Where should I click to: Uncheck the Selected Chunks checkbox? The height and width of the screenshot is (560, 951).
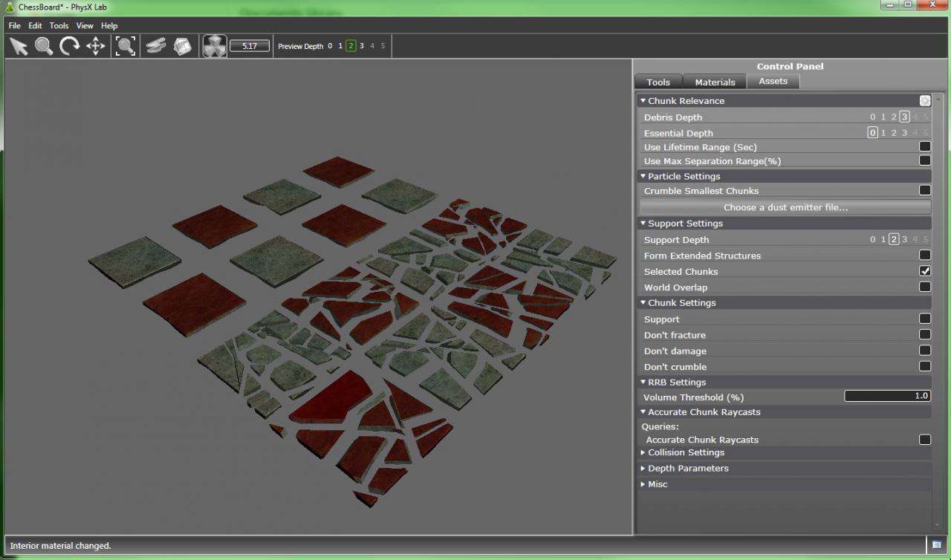[925, 271]
